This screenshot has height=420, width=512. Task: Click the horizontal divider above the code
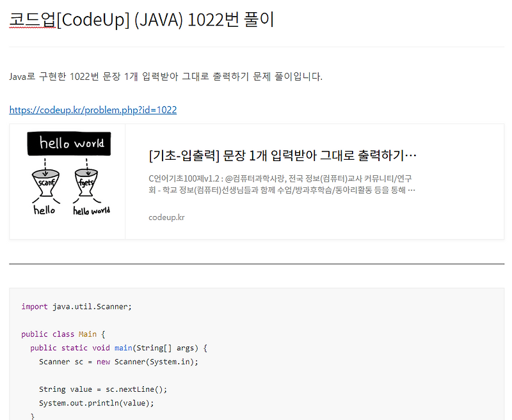click(256, 263)
